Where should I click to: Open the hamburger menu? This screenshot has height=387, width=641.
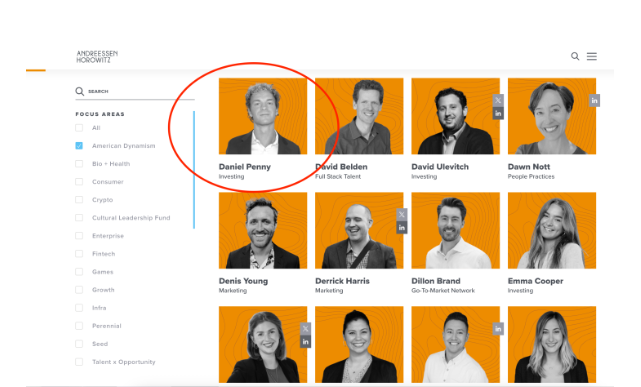(592, 56)
